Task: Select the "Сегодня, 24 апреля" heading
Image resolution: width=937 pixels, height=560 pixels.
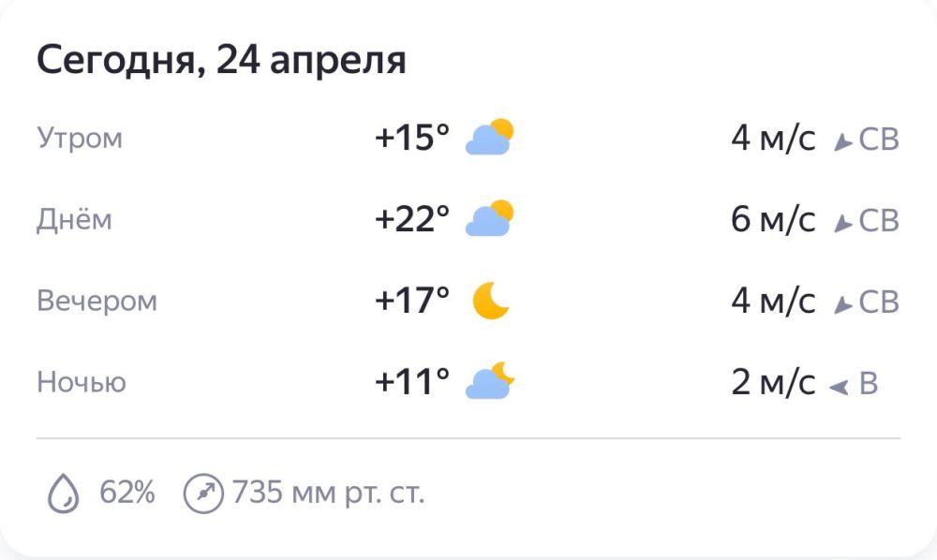Action: (221, 61)
